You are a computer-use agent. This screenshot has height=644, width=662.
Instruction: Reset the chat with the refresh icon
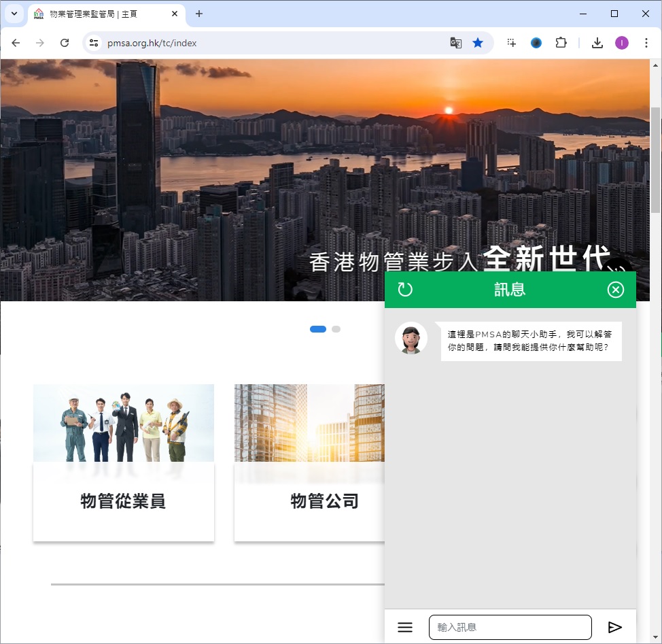(x=405, y=290)
